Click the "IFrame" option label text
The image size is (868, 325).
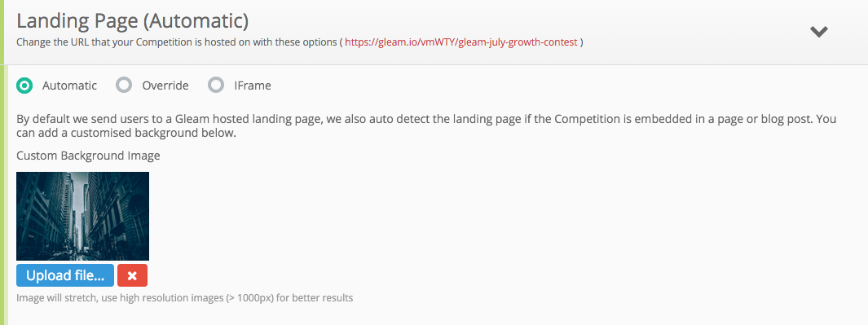(x=253, y=86)
